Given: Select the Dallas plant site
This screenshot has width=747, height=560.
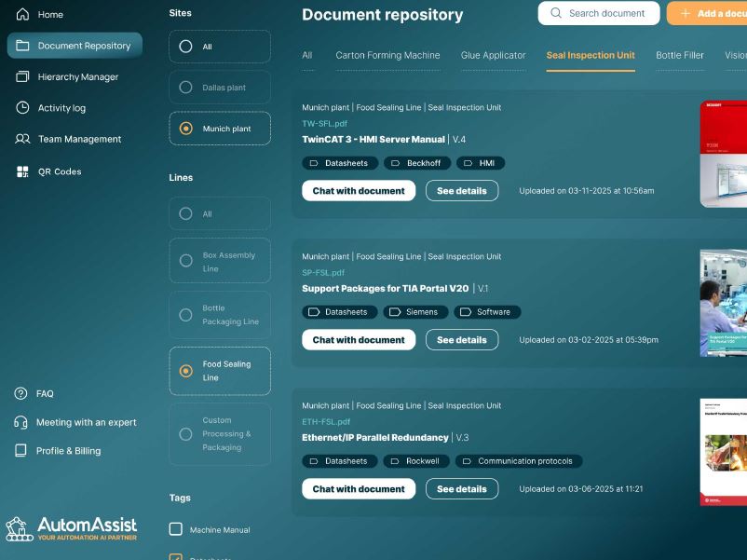Looking at the screenshot, I should point(220,88).
